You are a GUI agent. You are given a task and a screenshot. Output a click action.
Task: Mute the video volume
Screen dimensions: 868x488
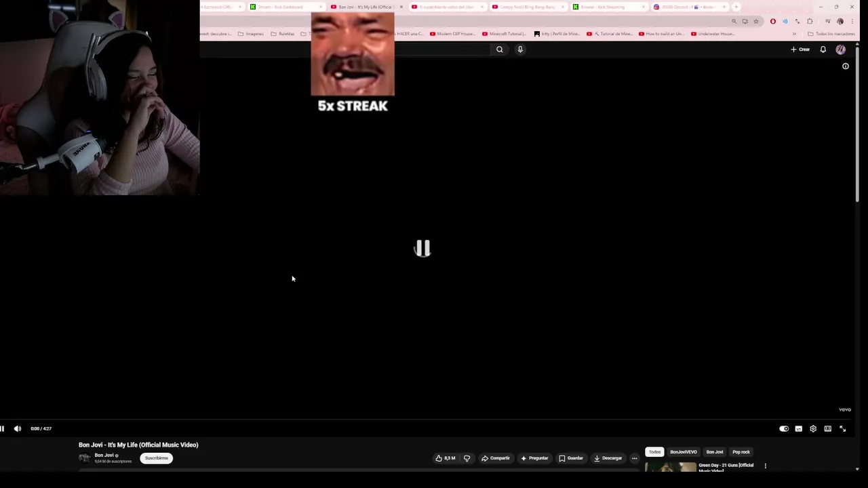click(x=18, y=428)
